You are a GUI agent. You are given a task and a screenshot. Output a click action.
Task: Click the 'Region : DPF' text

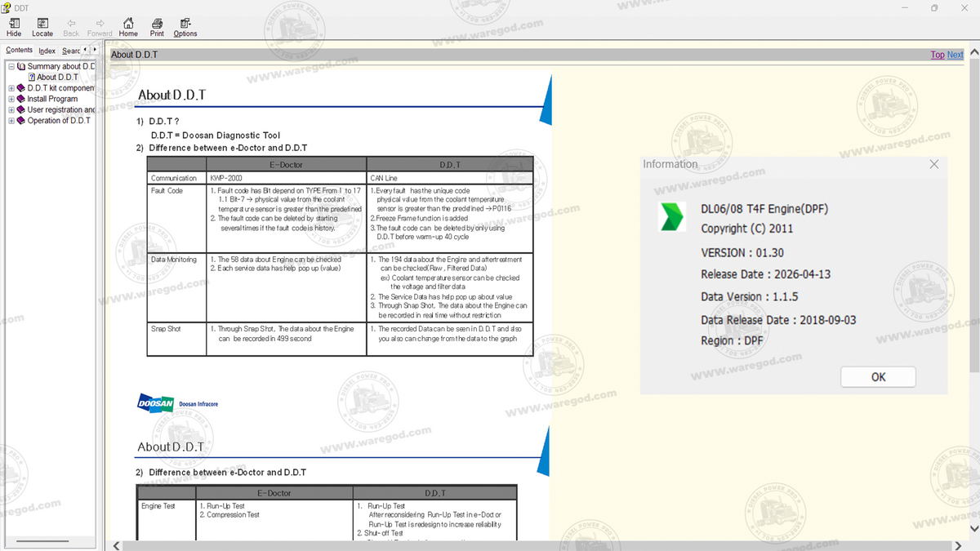tap(732, 341)
